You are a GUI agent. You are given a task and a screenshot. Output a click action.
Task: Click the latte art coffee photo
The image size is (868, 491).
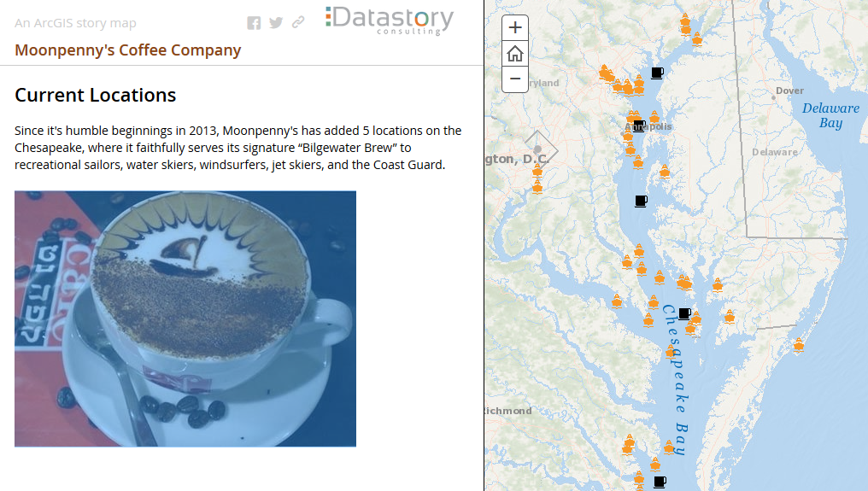185,319
